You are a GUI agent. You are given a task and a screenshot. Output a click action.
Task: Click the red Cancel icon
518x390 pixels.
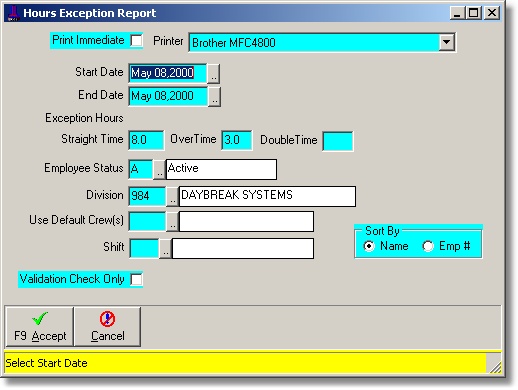point(107,319)
